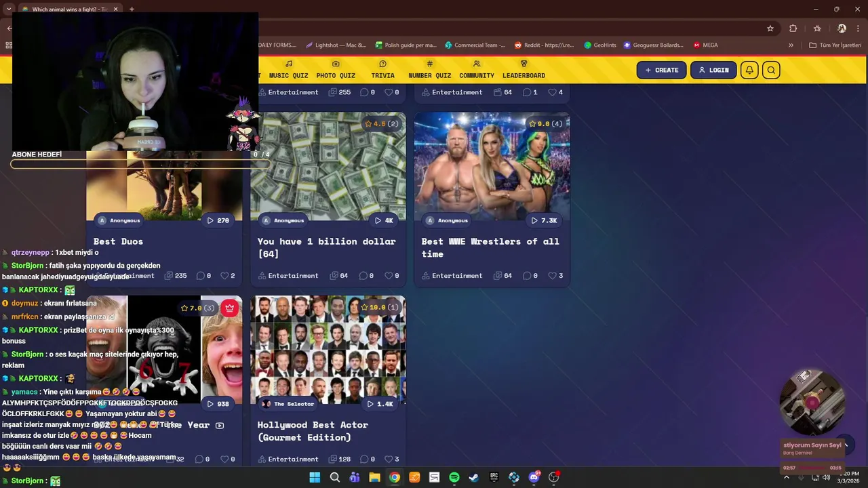Screen dimensions: 868x488
Task: Open the Windows Start menu
Action: tap(315, 477)
